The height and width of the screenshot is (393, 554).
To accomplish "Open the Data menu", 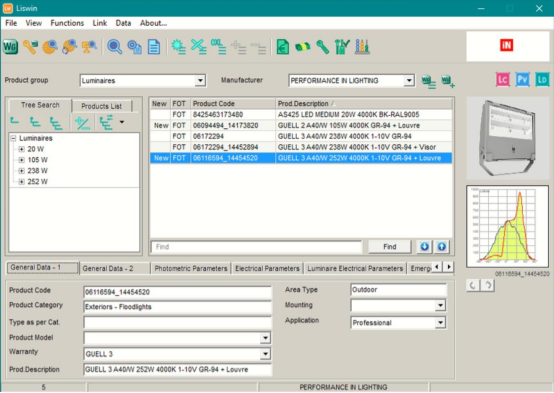I will [123, 23].
